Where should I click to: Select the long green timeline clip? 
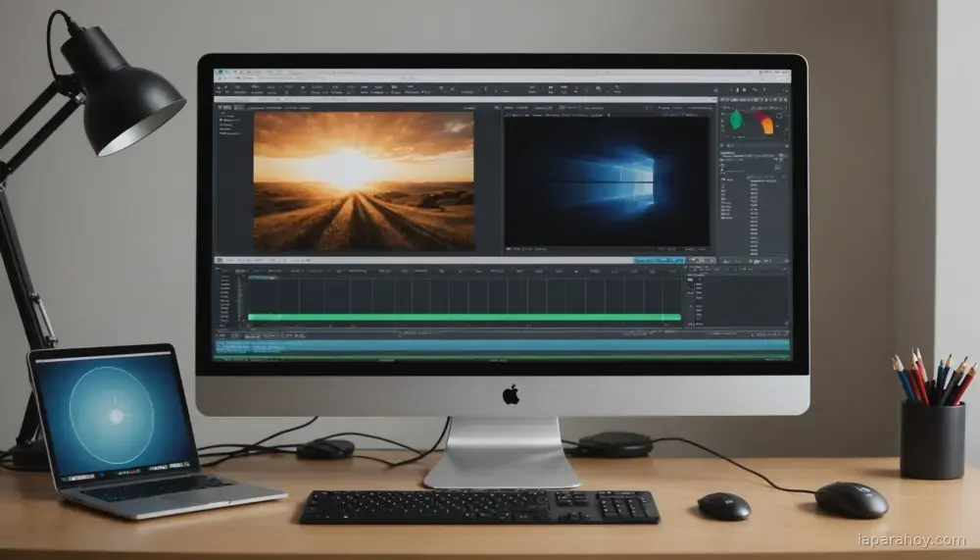tap(465, 317)
